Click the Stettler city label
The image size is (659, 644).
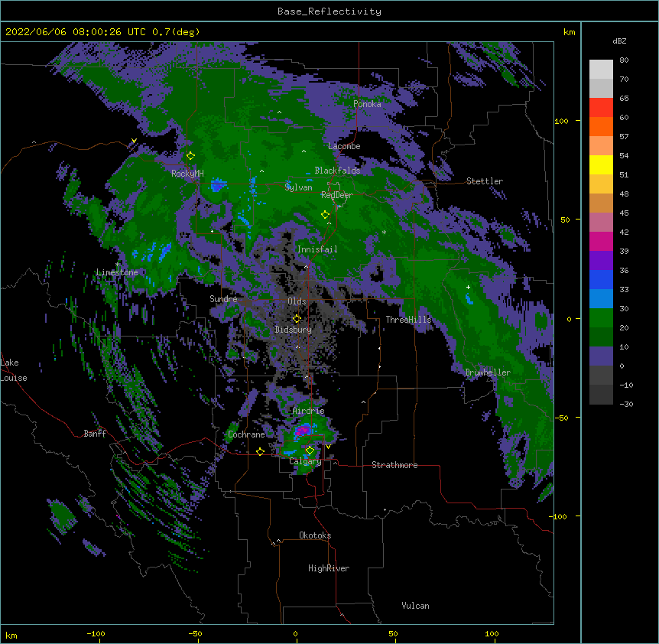point(485,181)
